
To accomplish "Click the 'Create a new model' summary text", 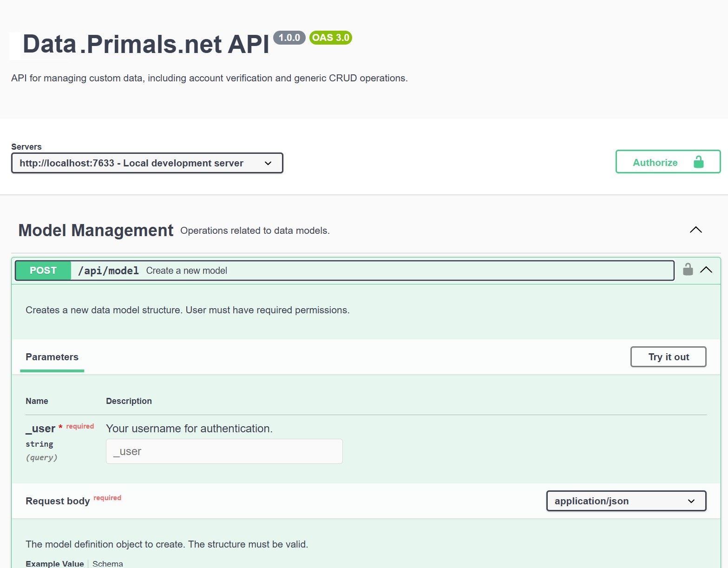I will coord(186,271).
